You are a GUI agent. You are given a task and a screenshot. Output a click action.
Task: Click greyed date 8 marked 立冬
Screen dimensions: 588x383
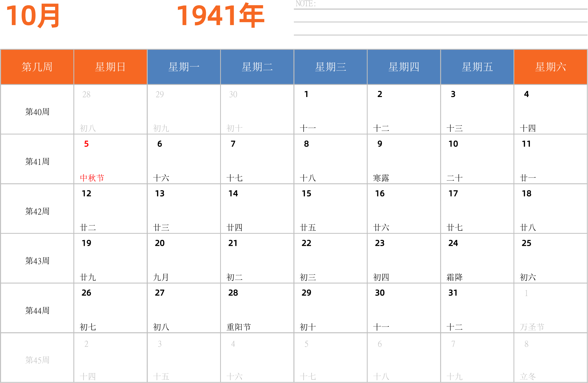(551, 358)
